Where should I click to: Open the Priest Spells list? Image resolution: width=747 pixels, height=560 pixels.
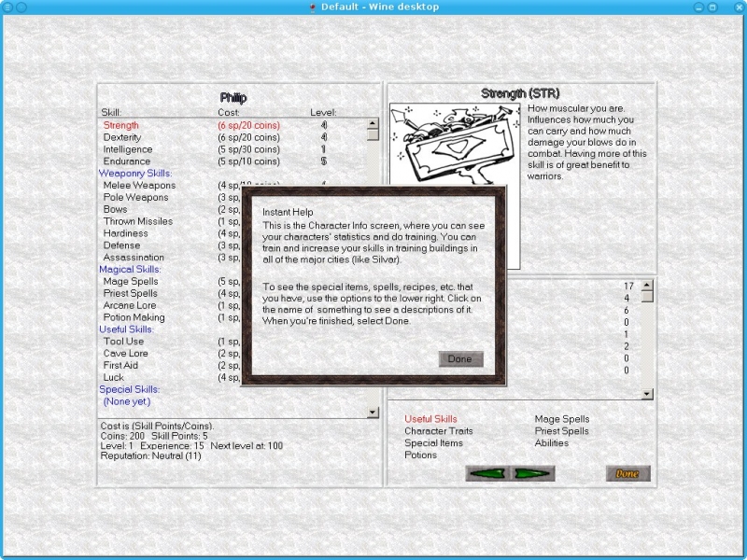[561, 431]
